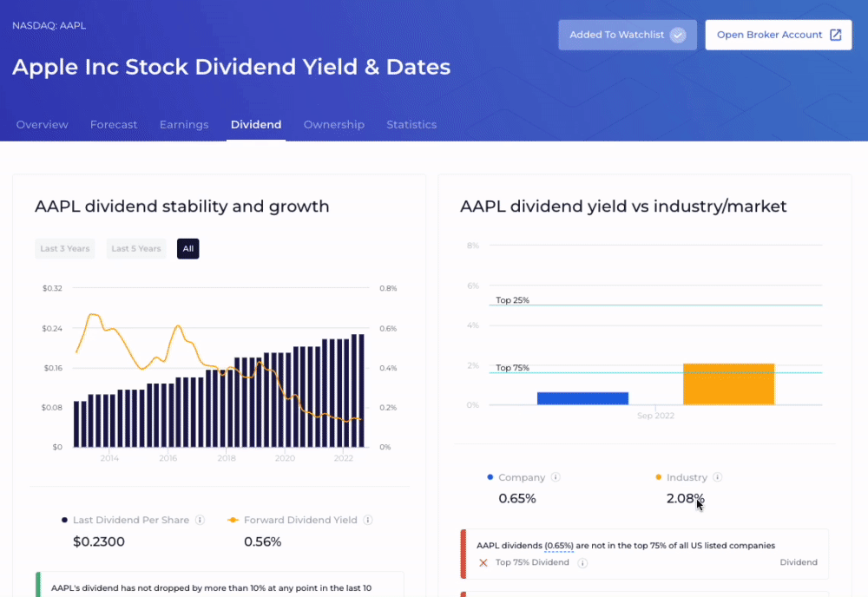Open the Overview tab
868x597 pixels.
[x=42, y=124]
